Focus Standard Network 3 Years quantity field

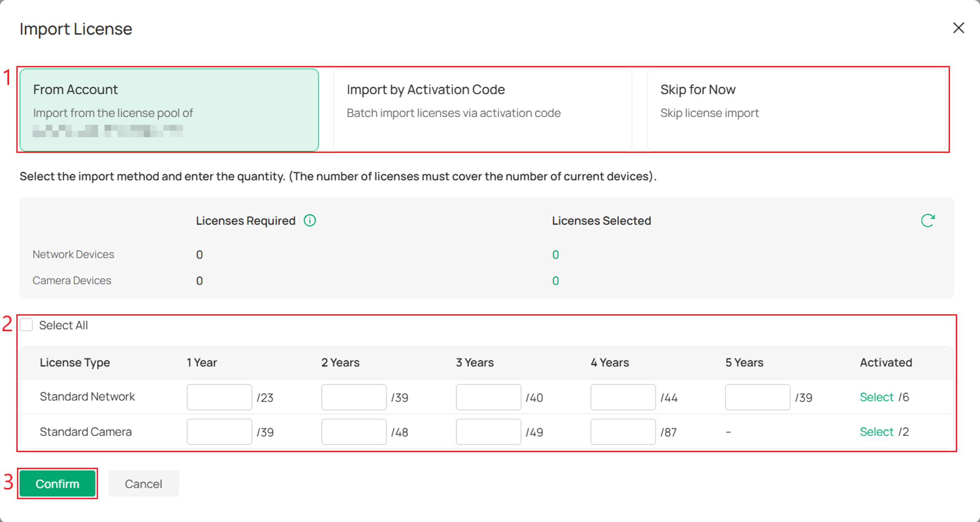[488, 397]
